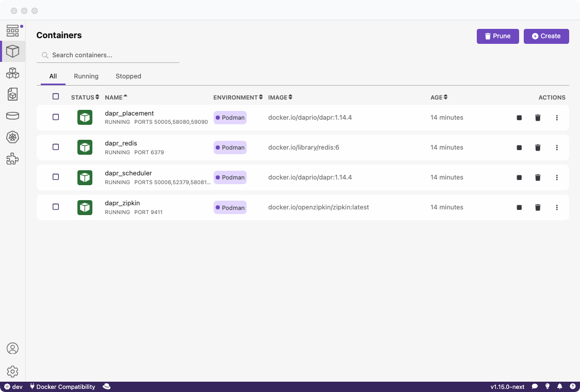Click the Prune button
The image size is (580, 392).
click(497, 36)
